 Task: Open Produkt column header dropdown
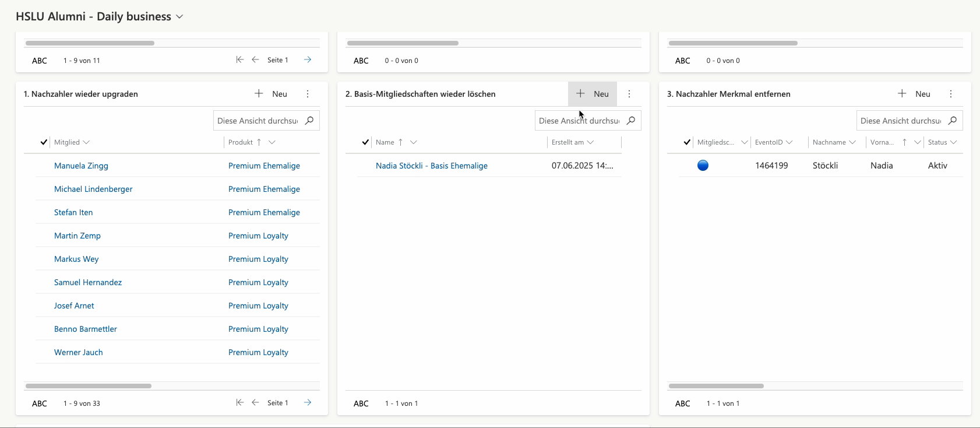(x=272, y=142)
